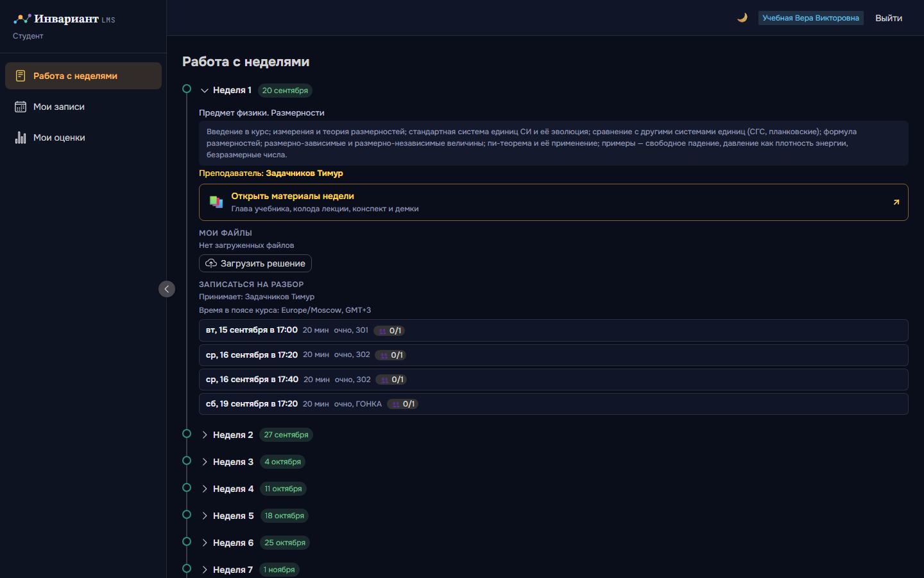Click the 20 сентября date badge

point(285,91)
